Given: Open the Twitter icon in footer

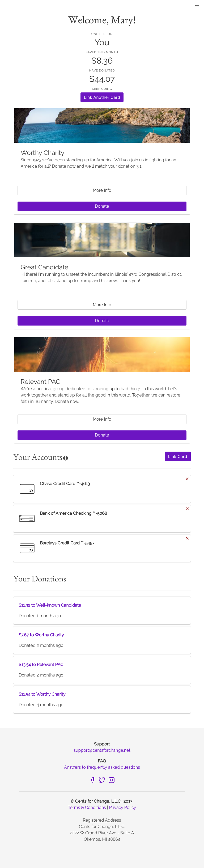Looking at the screenshot, I should pos(102,780).
